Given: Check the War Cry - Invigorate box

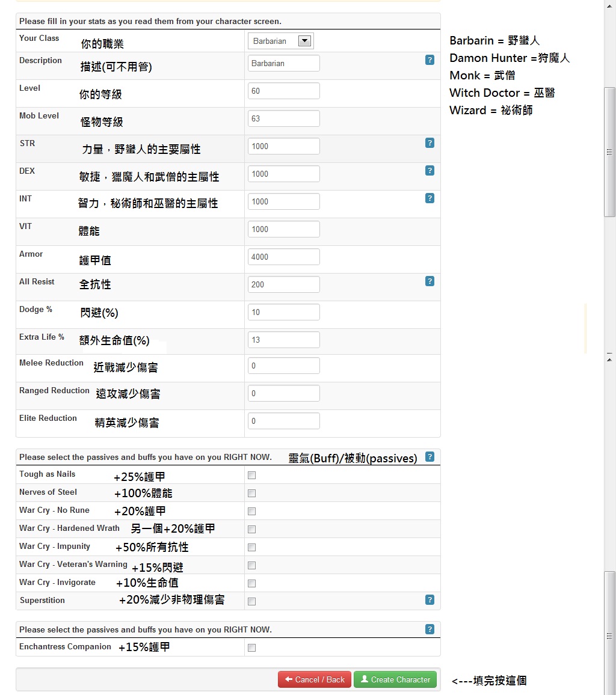Looking at the screenshot, I should click(x=252, y=584).
